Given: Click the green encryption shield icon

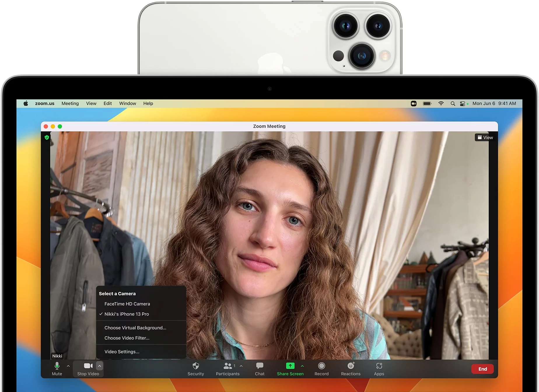Looking at the screenshot, I should (x=47, y=137).
